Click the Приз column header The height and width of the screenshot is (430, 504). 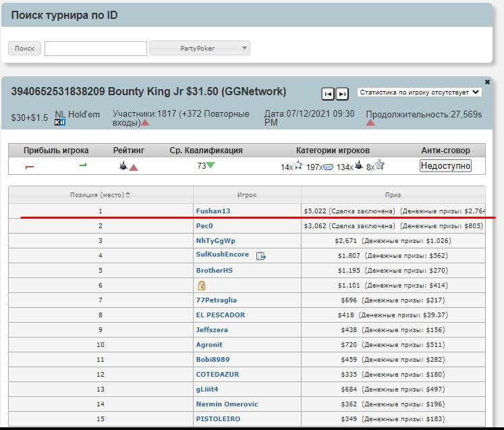(x=393, y=195)
